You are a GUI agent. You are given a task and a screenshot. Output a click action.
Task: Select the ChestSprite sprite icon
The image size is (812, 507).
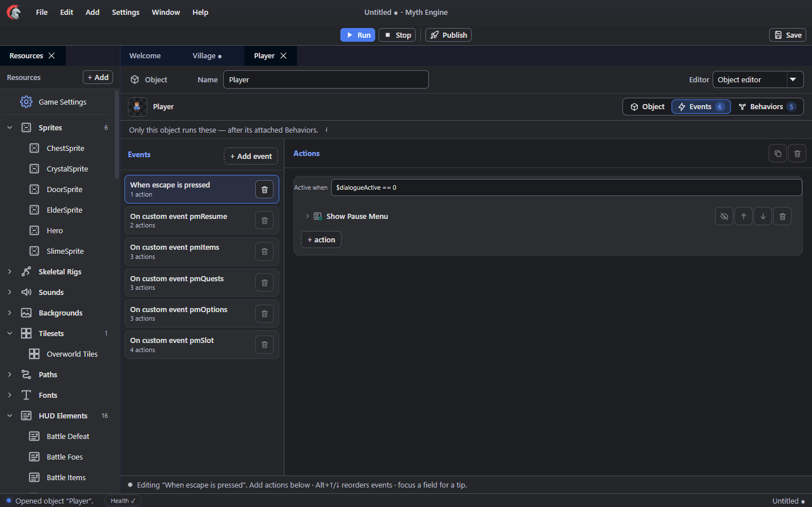point(34,148)
